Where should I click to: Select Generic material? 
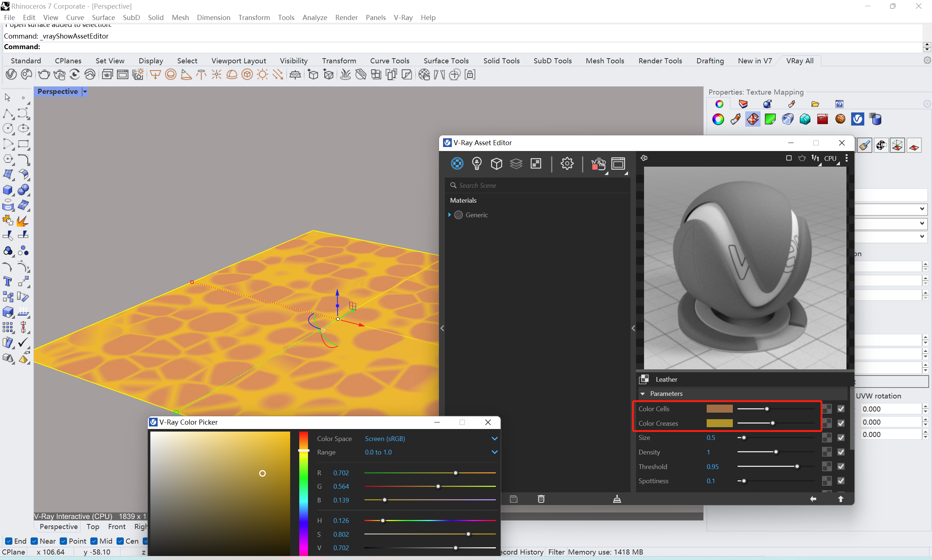point(477,215)
